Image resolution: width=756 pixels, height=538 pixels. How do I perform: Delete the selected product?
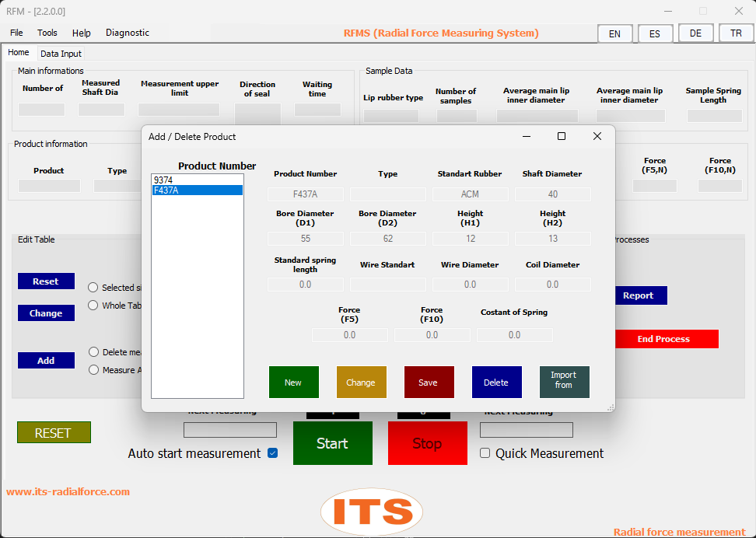point(496,382)
